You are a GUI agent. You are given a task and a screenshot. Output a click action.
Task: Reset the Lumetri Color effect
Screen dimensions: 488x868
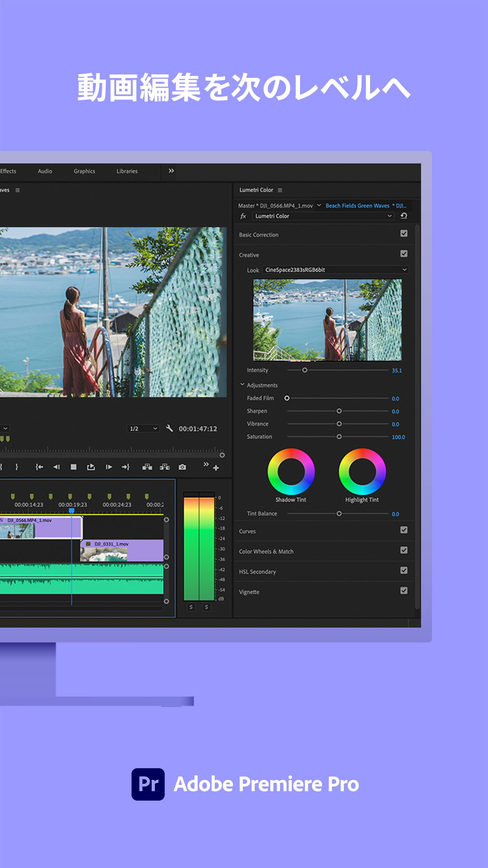pos(404,216)
